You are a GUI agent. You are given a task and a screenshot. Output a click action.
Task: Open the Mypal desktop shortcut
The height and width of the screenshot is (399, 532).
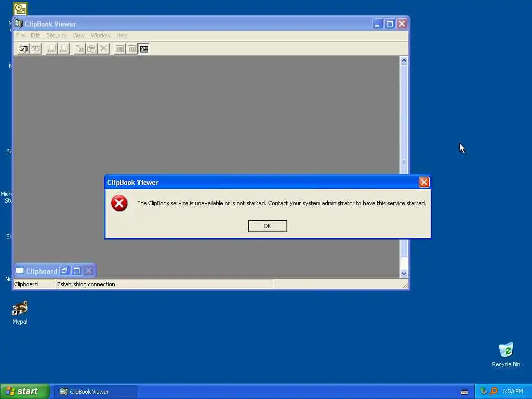tap(20, 312)
